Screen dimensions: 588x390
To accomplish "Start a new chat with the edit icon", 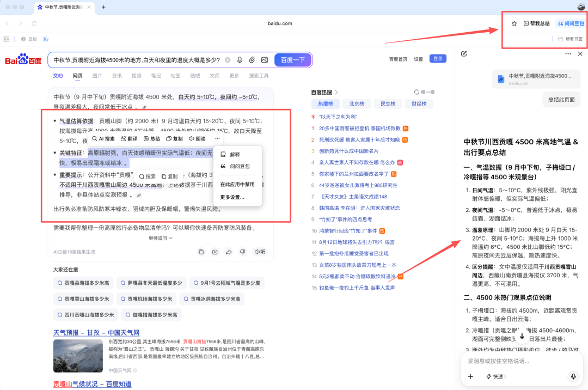I will (x=464, y=53).
